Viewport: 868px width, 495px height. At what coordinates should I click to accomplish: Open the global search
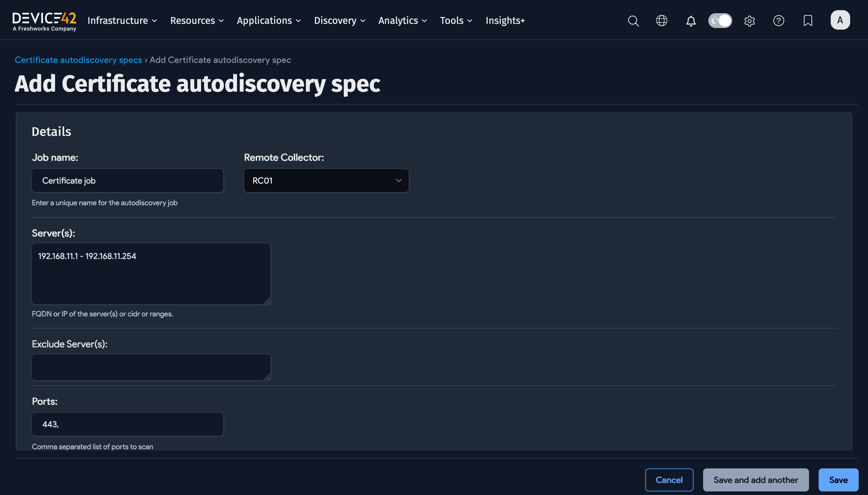633,20
